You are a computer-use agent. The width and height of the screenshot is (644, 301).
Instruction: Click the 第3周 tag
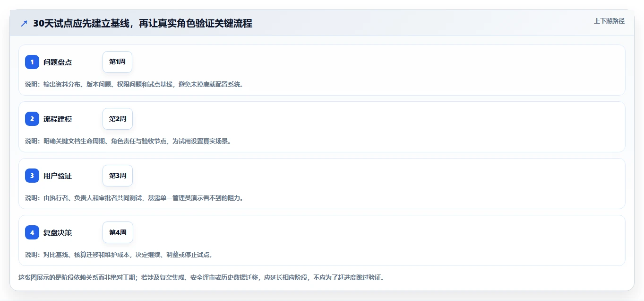click(118, 176)
